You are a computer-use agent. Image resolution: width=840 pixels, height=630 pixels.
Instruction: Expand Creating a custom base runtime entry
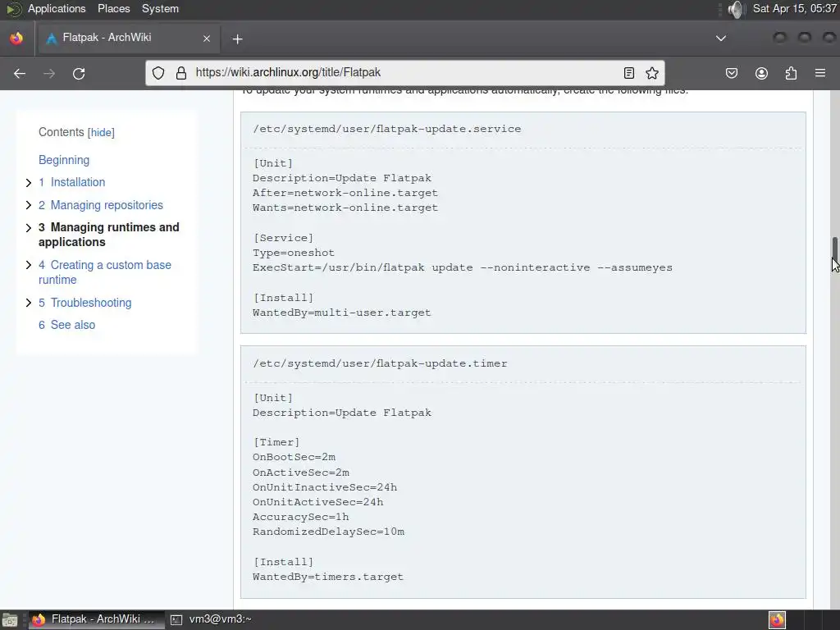point(29,265)
